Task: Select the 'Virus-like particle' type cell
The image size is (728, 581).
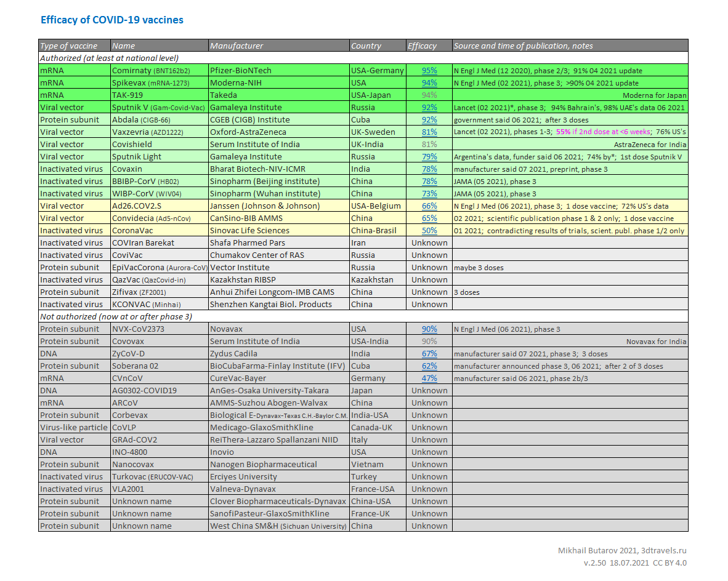Action: (x=75, y=427)
